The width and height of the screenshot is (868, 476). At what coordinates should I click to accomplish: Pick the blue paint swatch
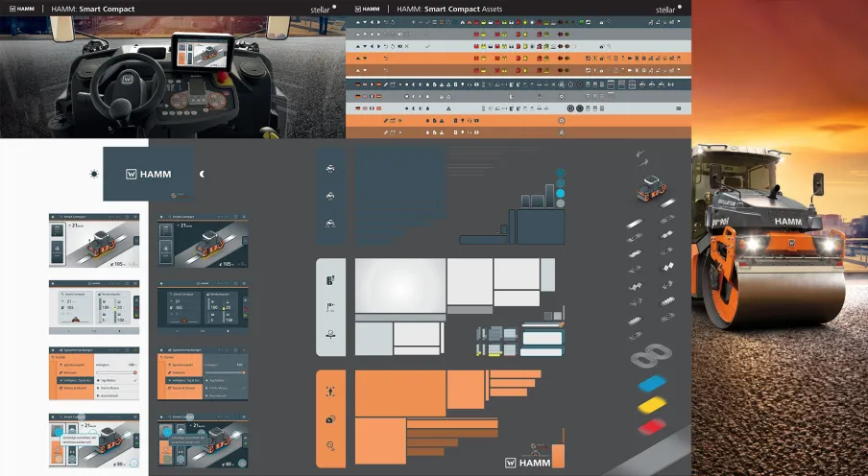click(652, 383)
